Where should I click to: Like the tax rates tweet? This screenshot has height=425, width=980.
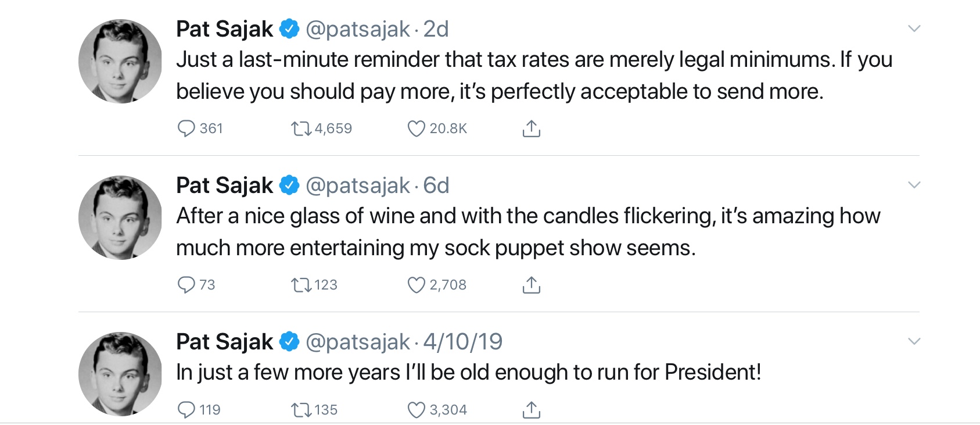pyautogui.click(x=416, y=128)
